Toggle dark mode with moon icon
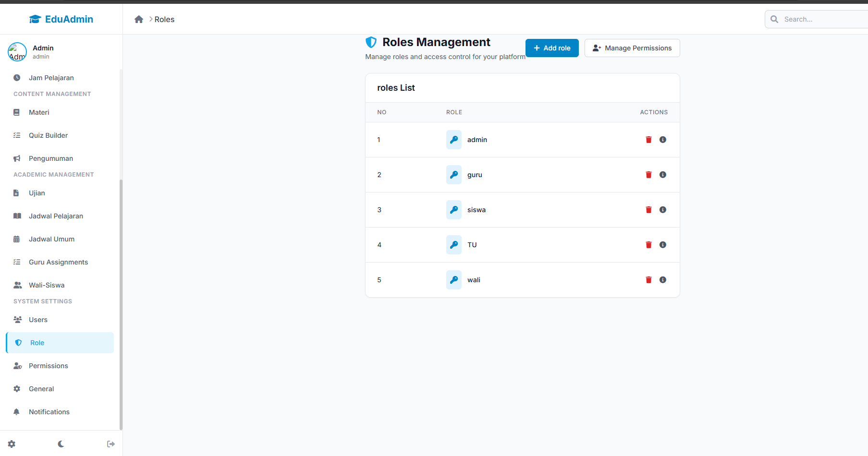The height and width of the screenshot is (456, 868). tap(61, 444)
